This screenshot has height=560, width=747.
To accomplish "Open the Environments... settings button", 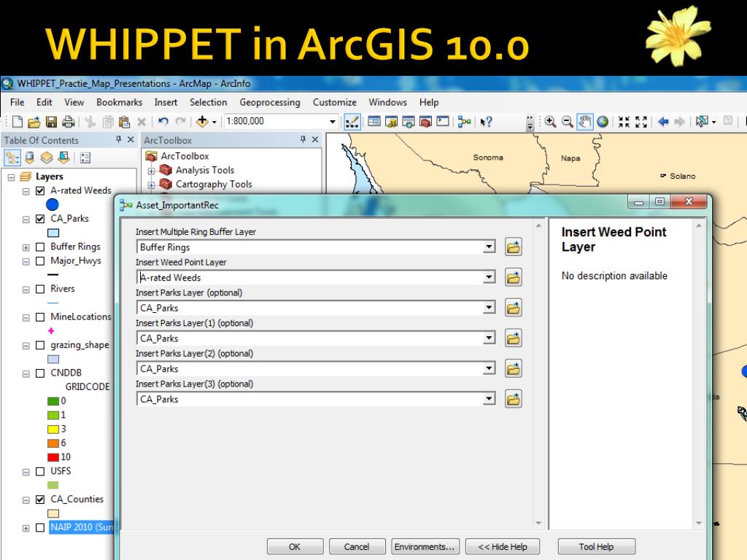I will click(425, 547).
